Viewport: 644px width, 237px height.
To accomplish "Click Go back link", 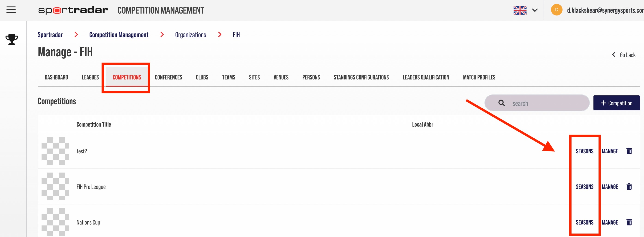I will click(x=624, y=55).
